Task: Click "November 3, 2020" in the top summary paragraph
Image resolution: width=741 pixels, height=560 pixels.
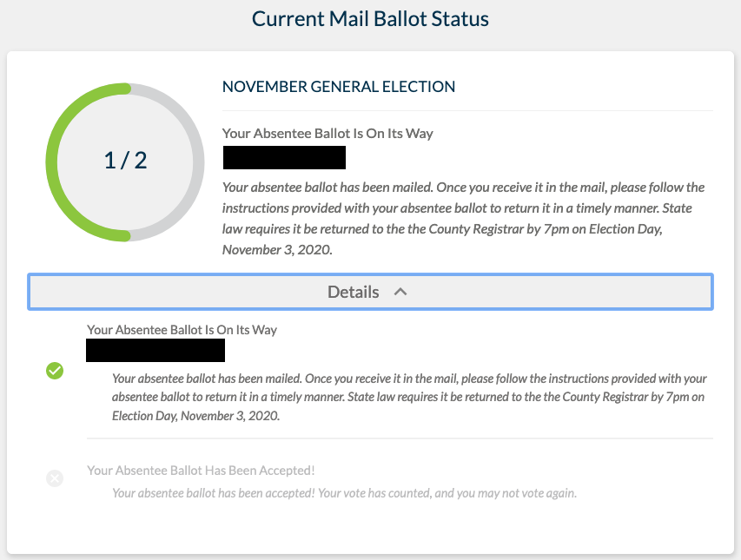Action: tap(277, 249)
